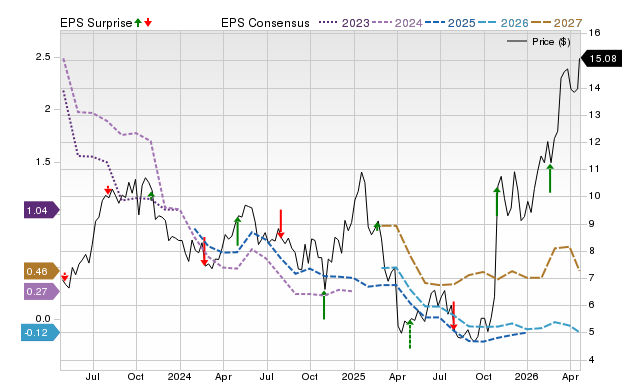This screenshot has height=382, width=640.
Task: Click the 15.08 current price badge
Action: pyautogui.click(x=601, y=58)
